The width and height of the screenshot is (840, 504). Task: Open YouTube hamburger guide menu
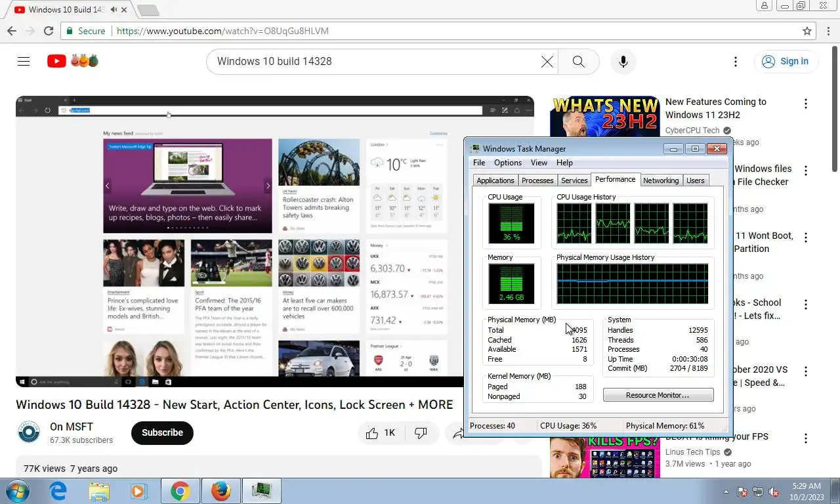click(24, 61)
